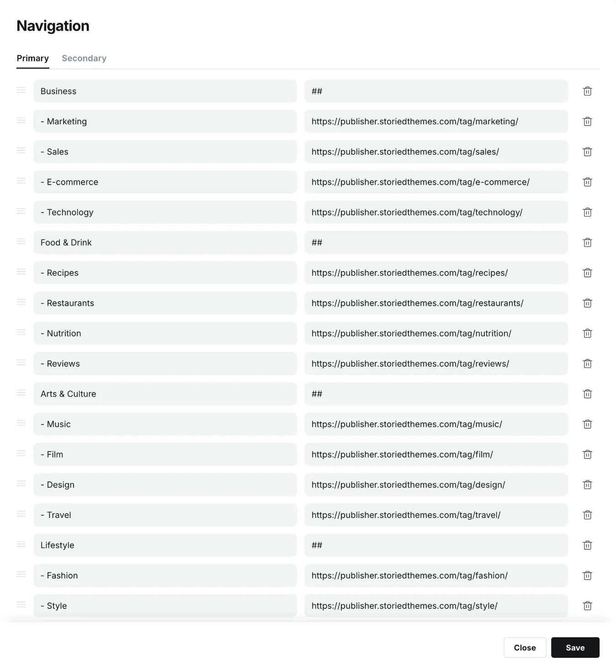
Task: Remove the E-commerce menu entry
Action: pos(587,182)
